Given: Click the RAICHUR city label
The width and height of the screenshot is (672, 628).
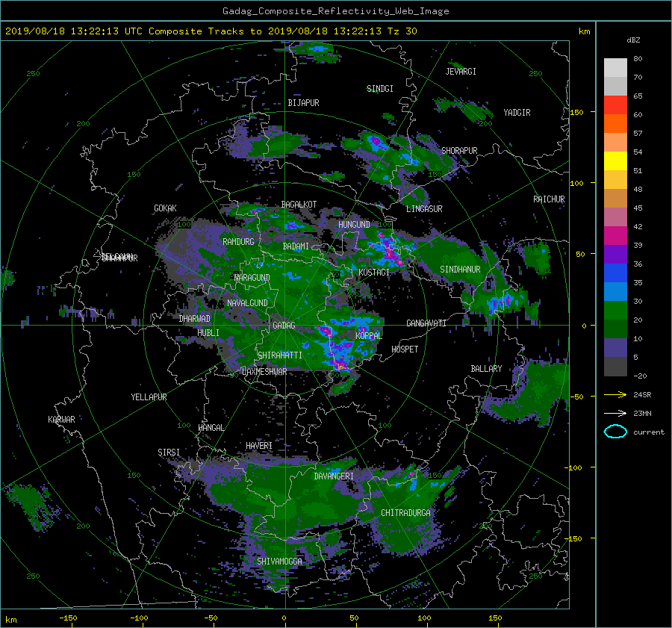Looking at the screenshot, I should tap(549, 199).
